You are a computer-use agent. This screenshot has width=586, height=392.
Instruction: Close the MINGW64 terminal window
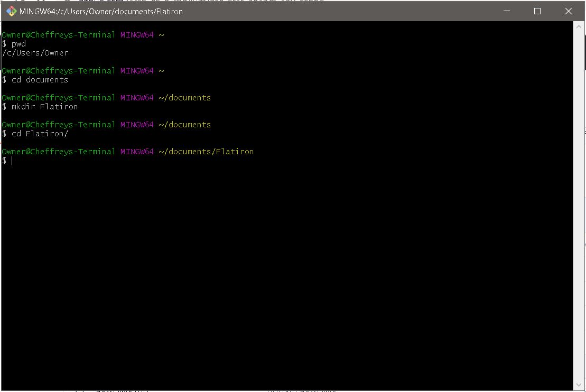[x=568, y=11]
